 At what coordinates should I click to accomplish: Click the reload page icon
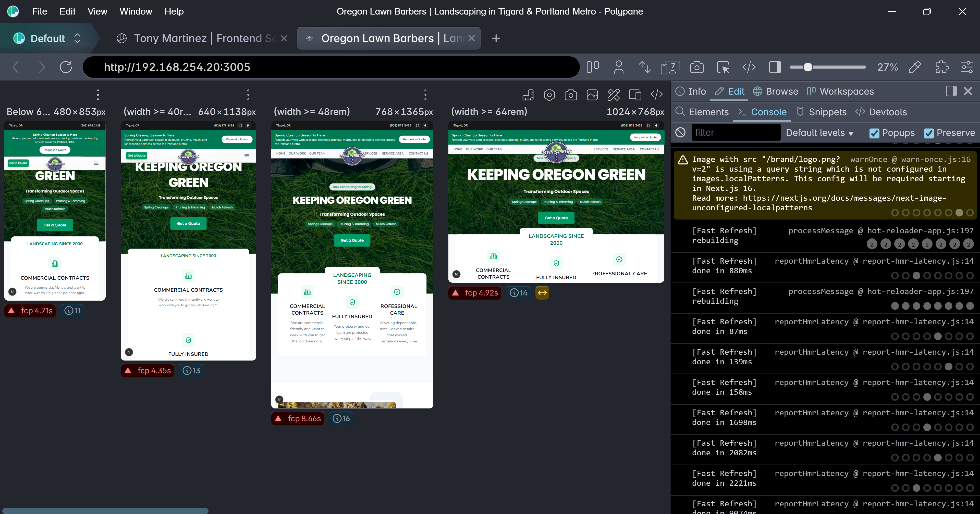click(x=65, y=67)
